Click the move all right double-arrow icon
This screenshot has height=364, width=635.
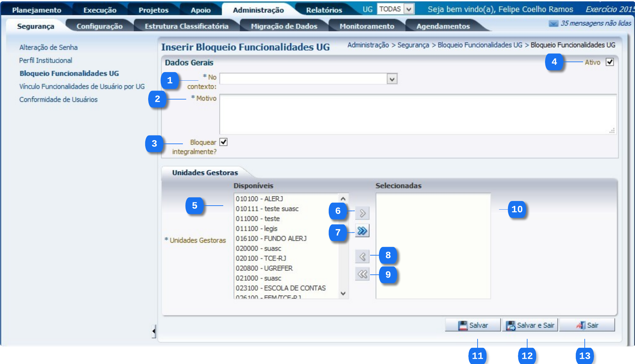click(362, 231)
